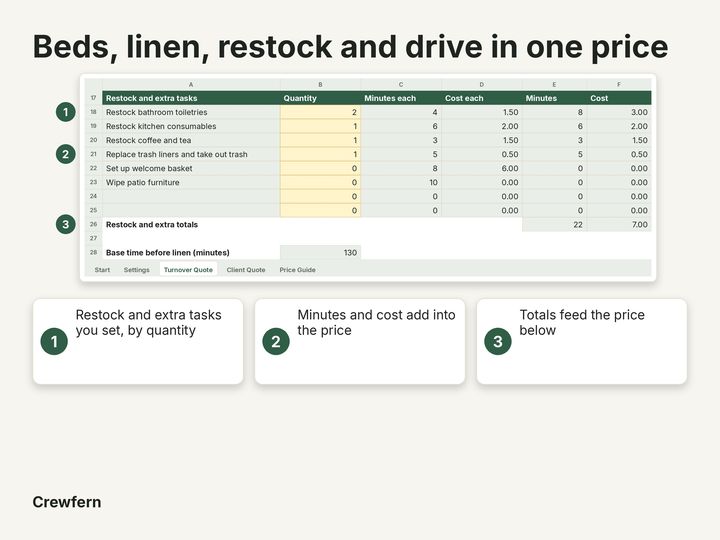Select the quantity cell in empty row 25
Screen dimensions: 720x540
pos(321,210)
